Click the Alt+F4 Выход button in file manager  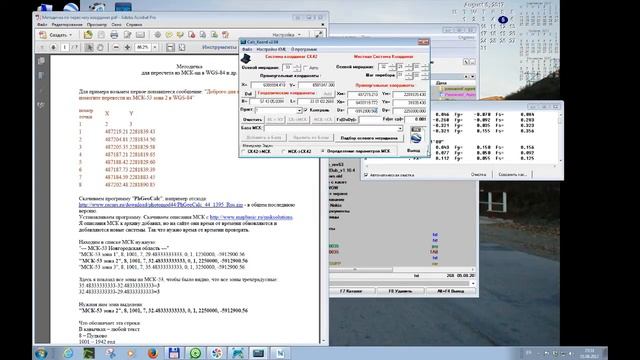[x=450, y=291]
